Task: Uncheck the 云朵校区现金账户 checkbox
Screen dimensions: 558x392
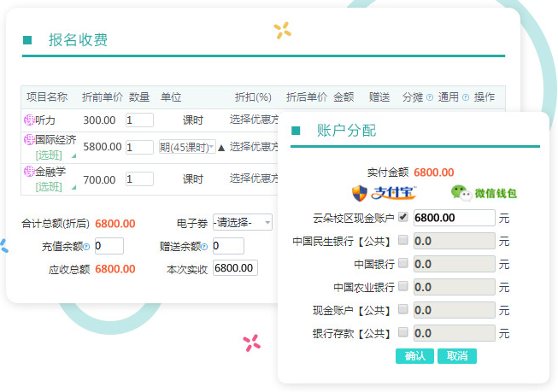Action: [x=402, y=217]
